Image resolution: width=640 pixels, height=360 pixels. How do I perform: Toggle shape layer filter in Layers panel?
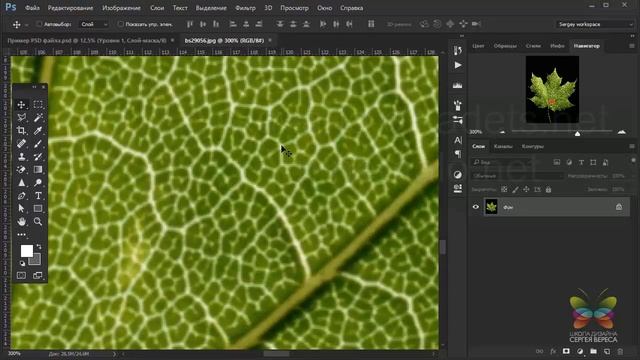point(593,162)
